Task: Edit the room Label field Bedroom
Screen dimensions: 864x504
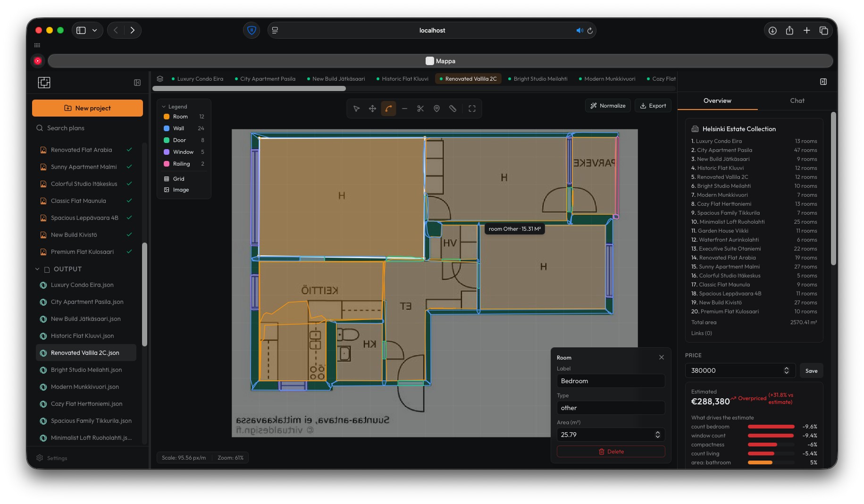Action: [x=611, y=381]
